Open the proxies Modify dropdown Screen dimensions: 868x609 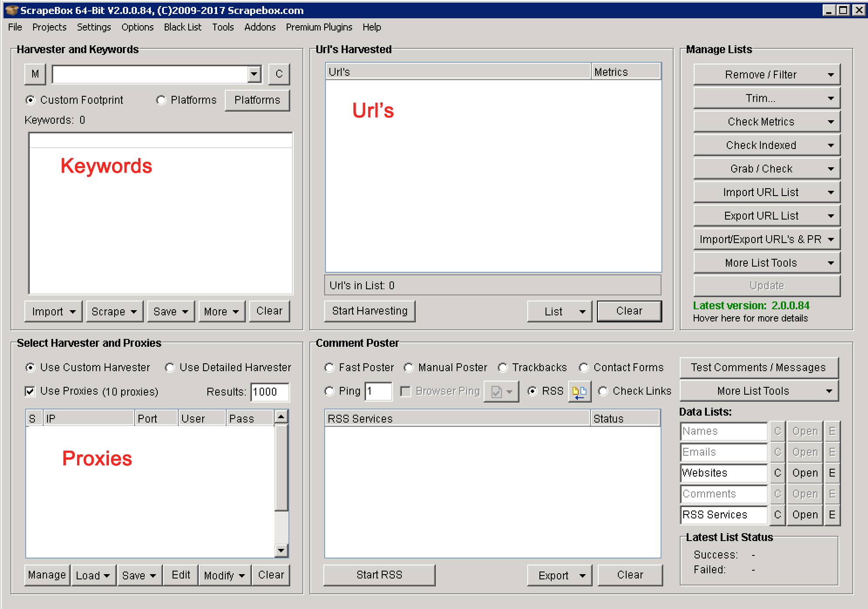coord(225,575)
